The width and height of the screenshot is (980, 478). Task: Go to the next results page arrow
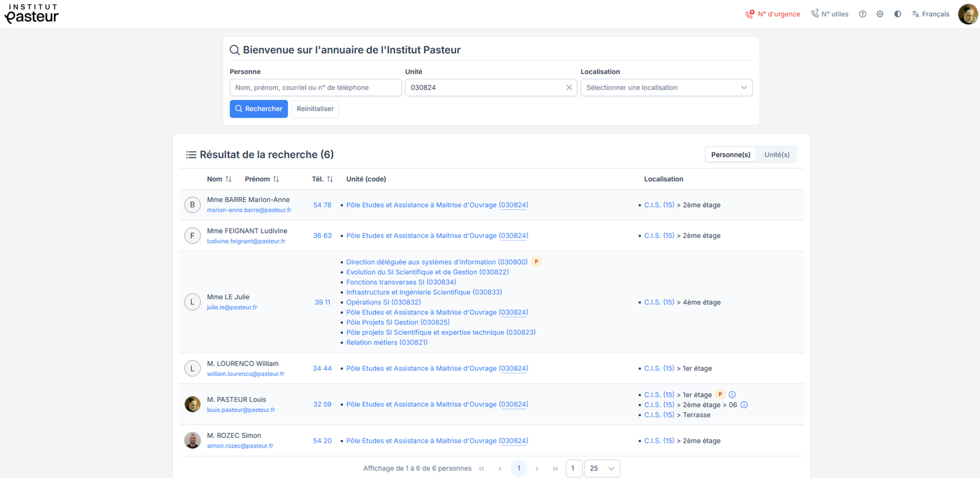coord(537,468)
